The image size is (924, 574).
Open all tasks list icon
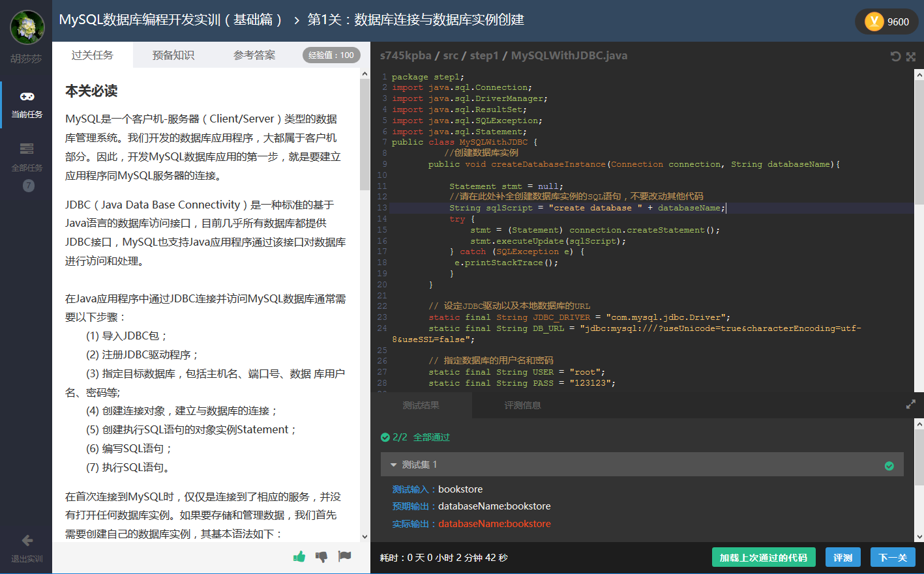[27, 149]
